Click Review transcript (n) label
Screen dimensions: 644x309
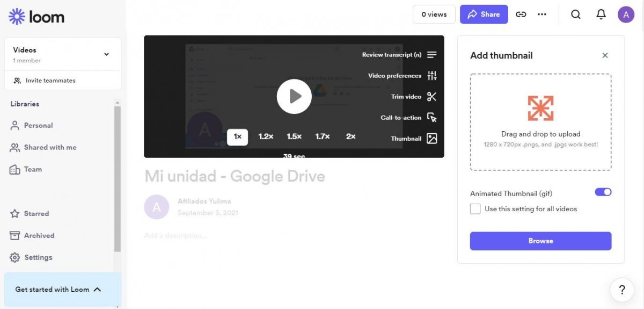(x=392, y=55)
